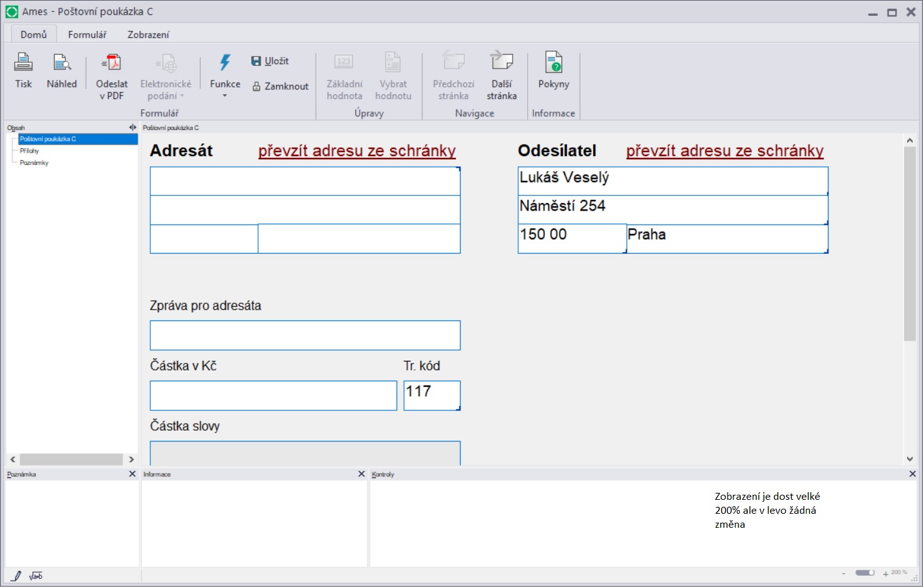Image resolution: width=923 pixels, height=588 pixels.
Task: Click the Odesílatel street field Náměstí 254
Action: tap(673, 210)
